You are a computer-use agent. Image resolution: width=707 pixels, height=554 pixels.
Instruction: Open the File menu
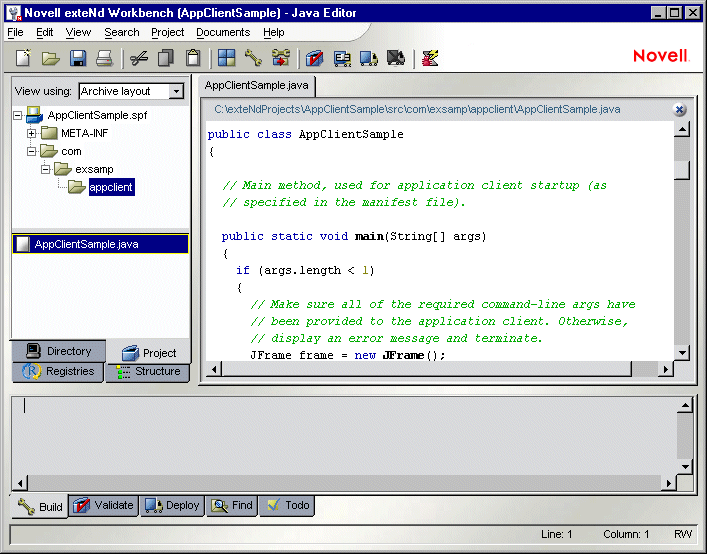[15, 32]
